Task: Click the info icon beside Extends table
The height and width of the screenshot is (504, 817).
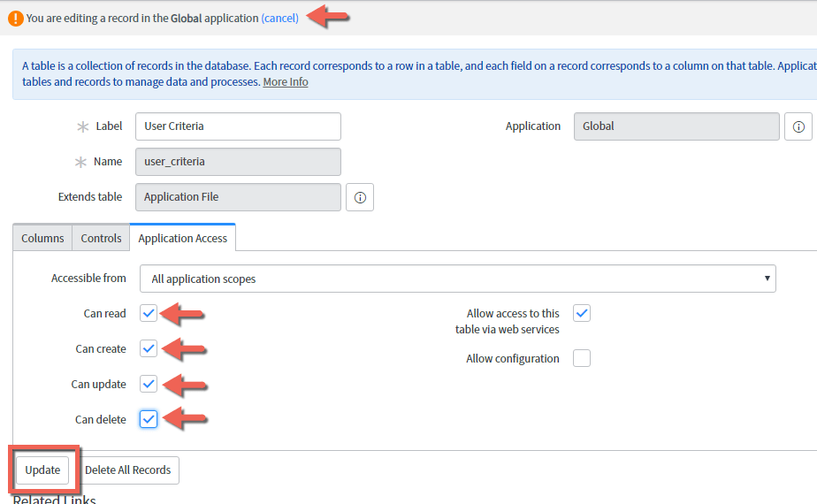Action: (360, 197)
